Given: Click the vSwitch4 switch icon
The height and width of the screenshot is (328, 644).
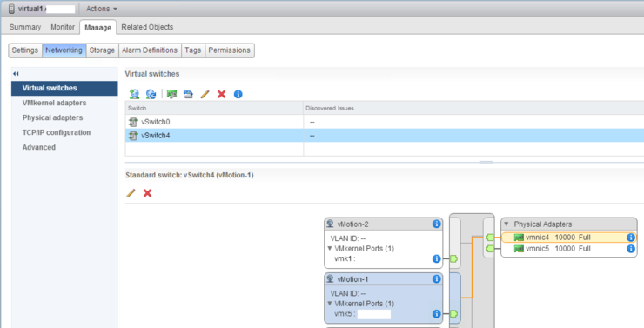Looking at the screenshot, I should [133, 136].
